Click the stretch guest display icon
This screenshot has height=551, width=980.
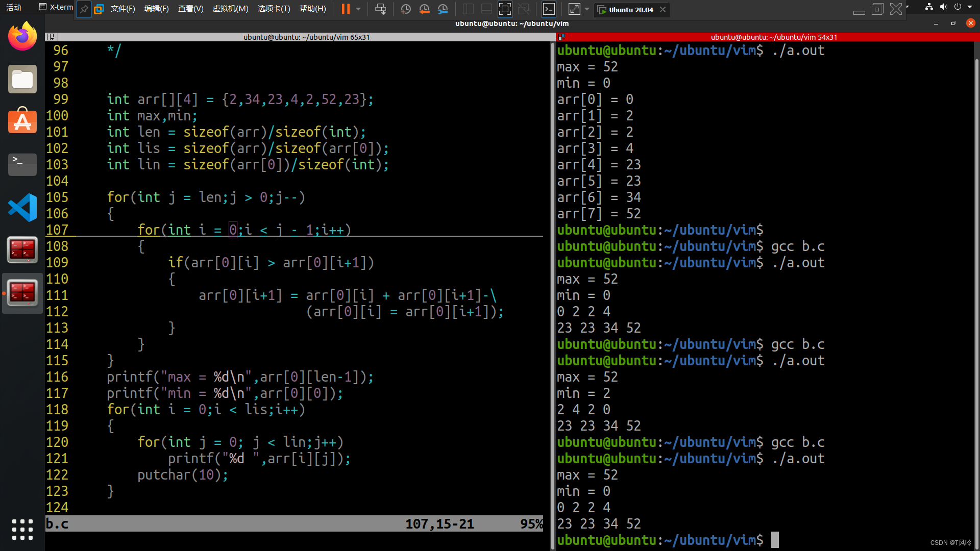click(574, 9)
